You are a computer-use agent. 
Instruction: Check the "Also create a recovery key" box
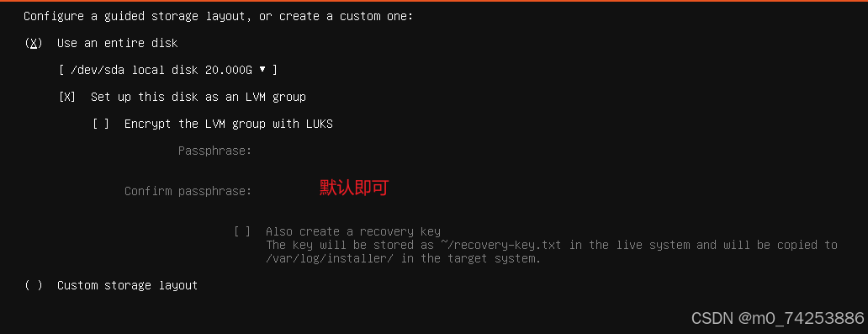pyautogui.click(x=242, y=231)
